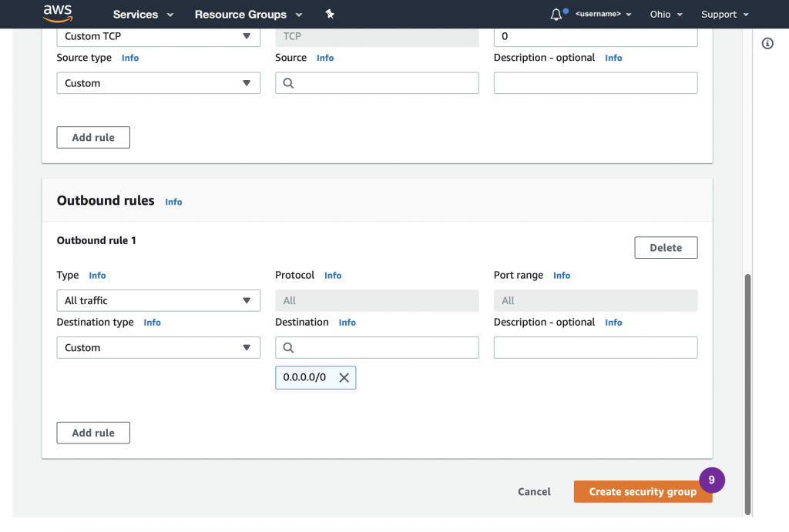The height and width of the screenshot is (532, 789).
Task: Open the Source type Custom dropdown
Action: [158, 83]
